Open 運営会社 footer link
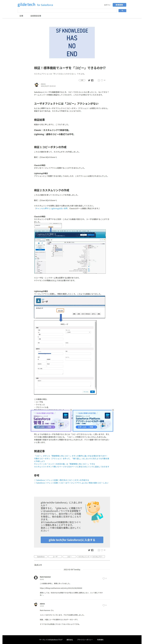 [70, 640]
